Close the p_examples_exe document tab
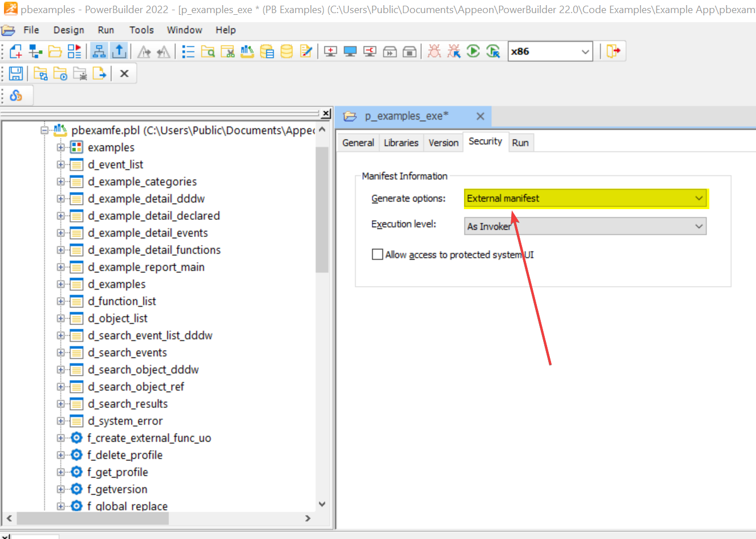The width and height of the screenshot is (756, 539). click(x=480, y=116)
